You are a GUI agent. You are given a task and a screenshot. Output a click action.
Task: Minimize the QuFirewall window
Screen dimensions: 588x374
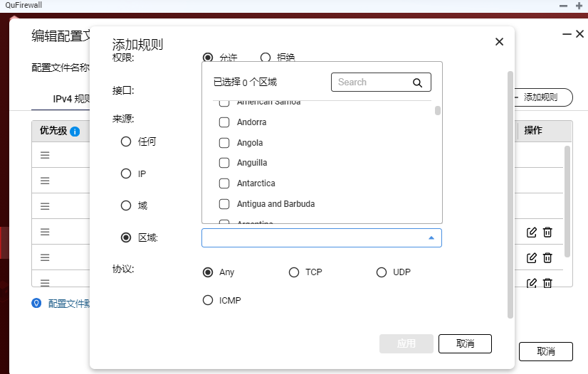point(563,6)
